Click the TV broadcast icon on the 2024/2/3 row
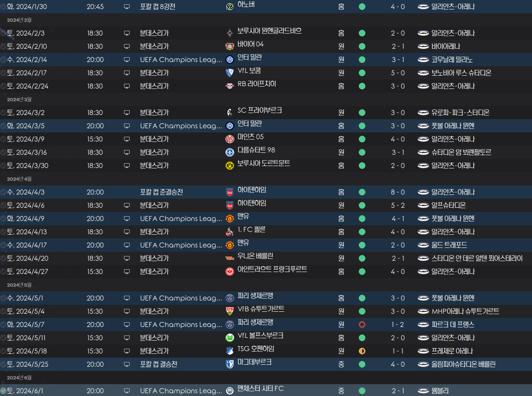Image resolution: width=532 pixels, height=396 pixels. 127,33
